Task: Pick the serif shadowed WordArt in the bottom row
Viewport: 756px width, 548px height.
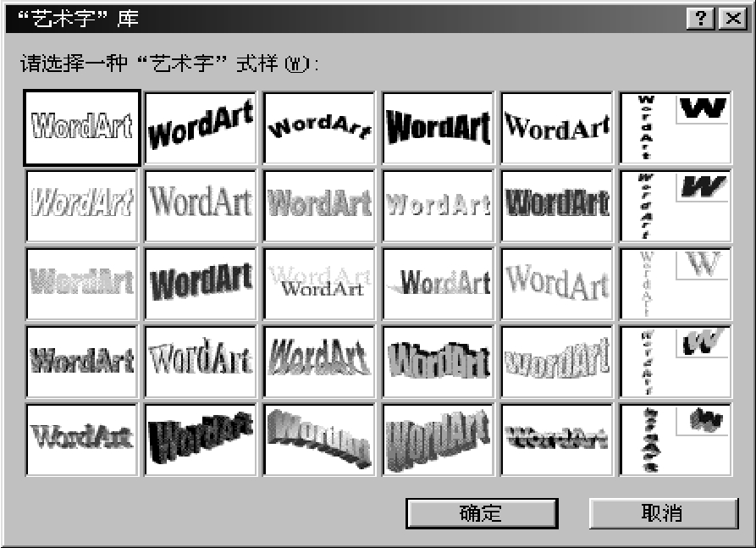Action: 82,440
